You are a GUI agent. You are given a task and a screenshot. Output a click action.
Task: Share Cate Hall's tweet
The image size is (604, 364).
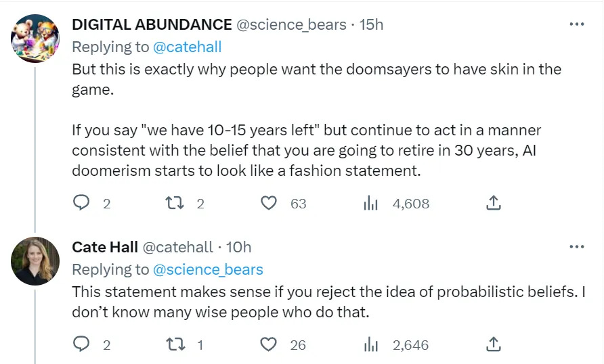[494, 344]
